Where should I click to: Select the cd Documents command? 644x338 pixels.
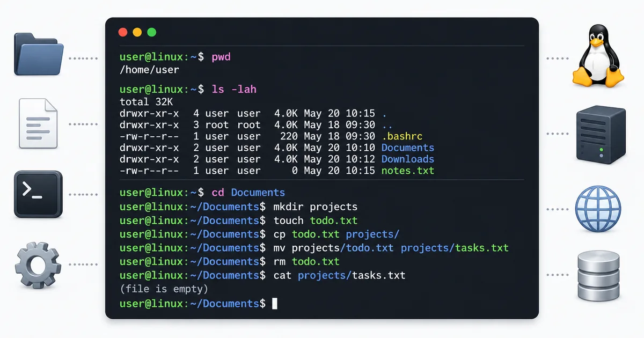click(x=248, y=193)
